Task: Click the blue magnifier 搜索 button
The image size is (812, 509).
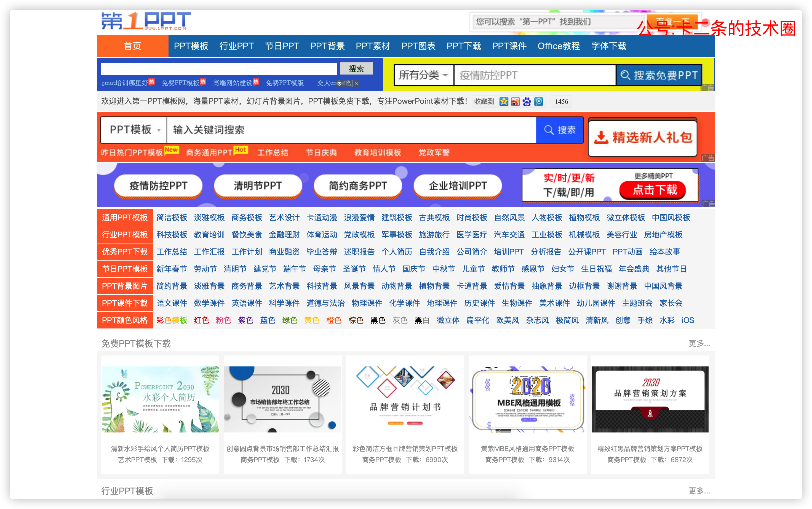Action: coord(559,130)
